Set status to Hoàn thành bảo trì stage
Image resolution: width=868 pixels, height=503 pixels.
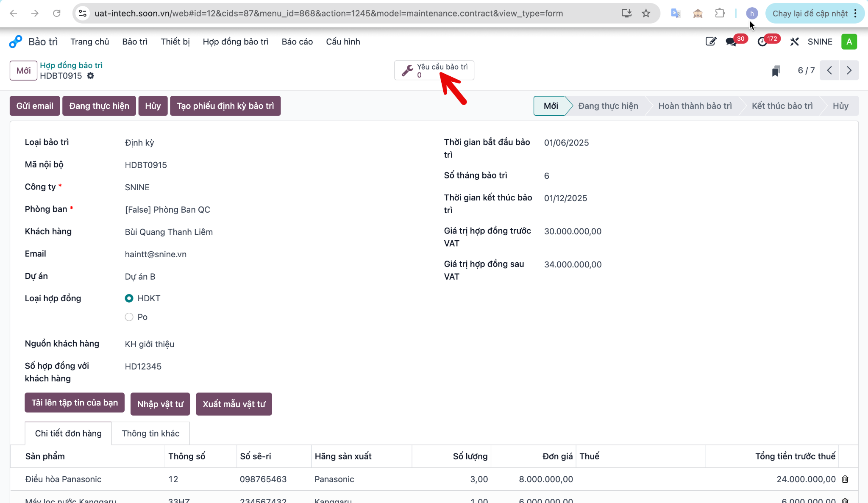pyautogui.click(x=695, y=106)
